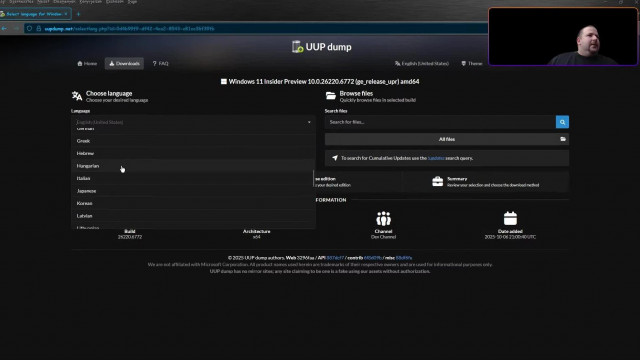The width and height of the screenshot is (640, 360).
Task: Open the Home navigation item
Action: pos(87,63)
